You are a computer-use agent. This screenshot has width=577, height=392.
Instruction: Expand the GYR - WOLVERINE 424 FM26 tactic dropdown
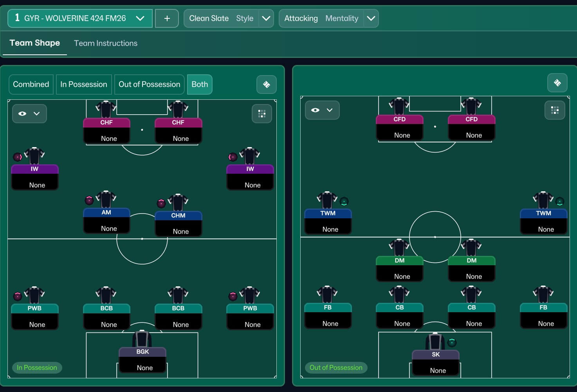[140, 18]
